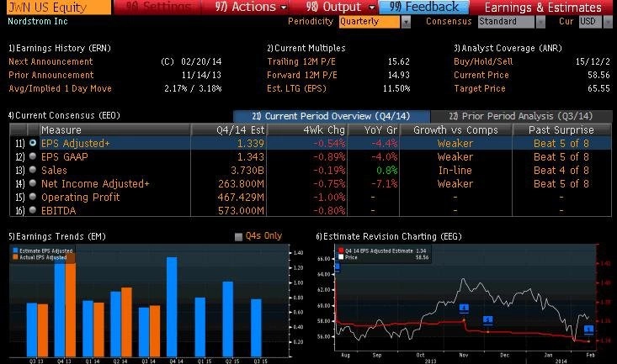
Task: Switch to Current Period Overview (Q4/14) tab
Action: tap(332, 116)
